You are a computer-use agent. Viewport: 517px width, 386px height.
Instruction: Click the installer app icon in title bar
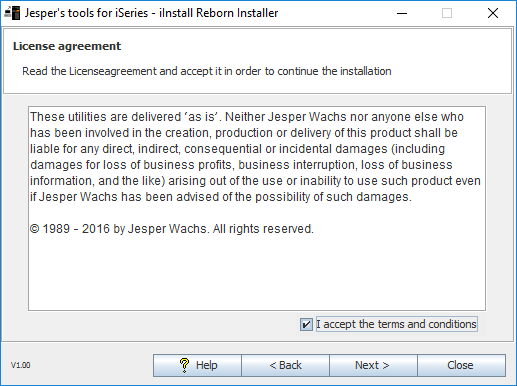pos(12,13)
